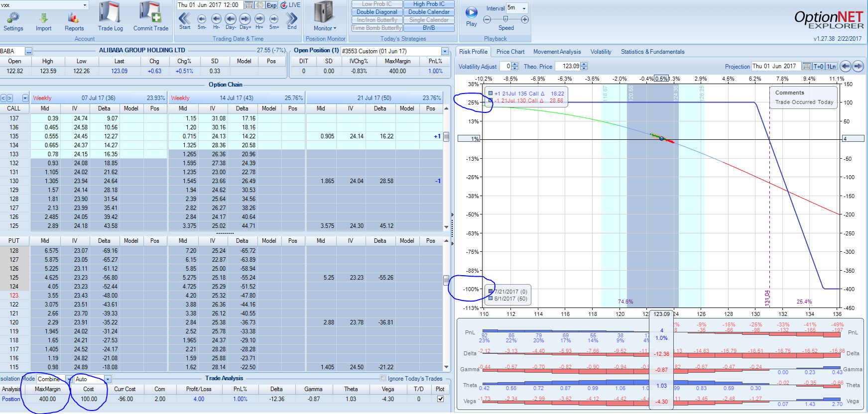This screenshot has width=868, height=414.
Task: Click the Import icon
Action: pos(43,18)
